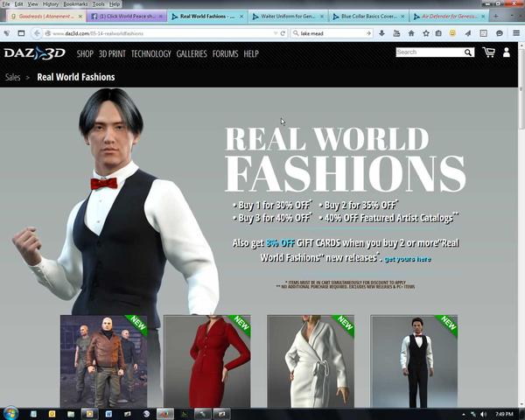This screenshot has width=525, height=420.
Task: Open the History menu
Action: tap(51, 4)
